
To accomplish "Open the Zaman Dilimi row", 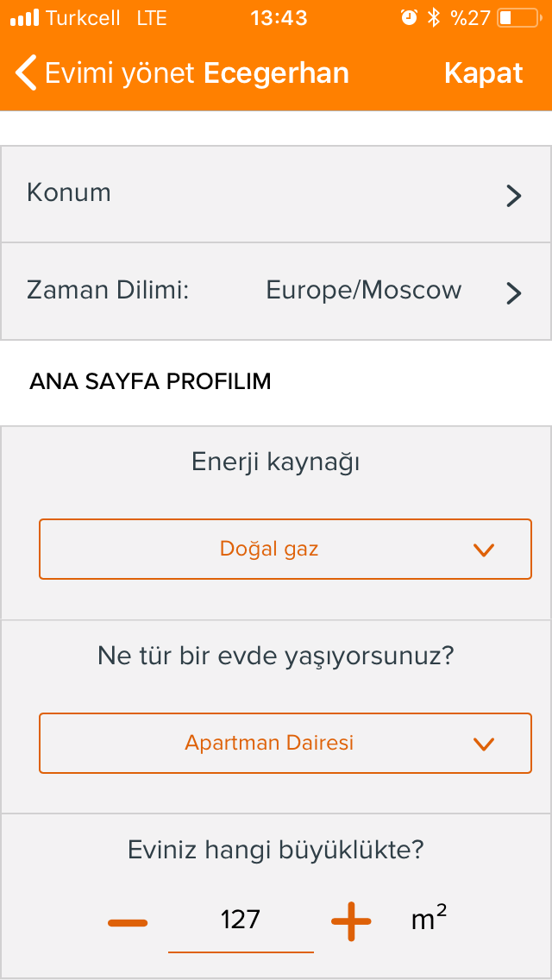I will [x=276, y=292].
